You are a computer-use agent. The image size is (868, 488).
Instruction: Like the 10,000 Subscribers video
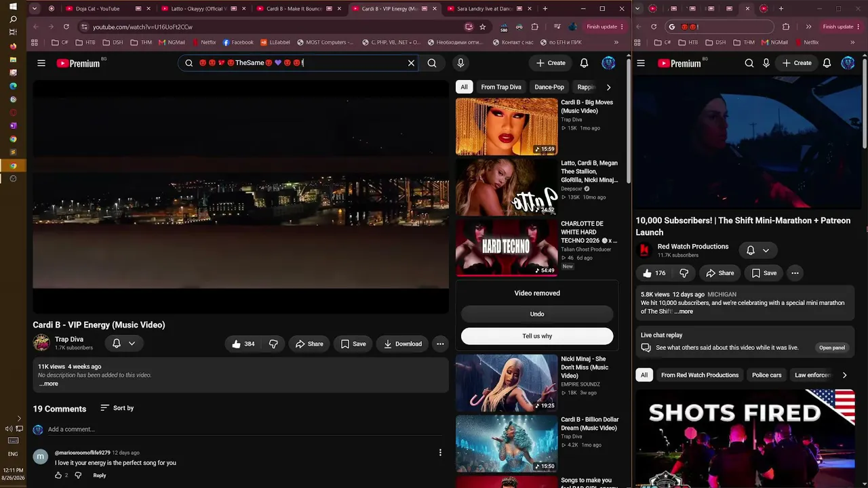click(x=654, y=273)
